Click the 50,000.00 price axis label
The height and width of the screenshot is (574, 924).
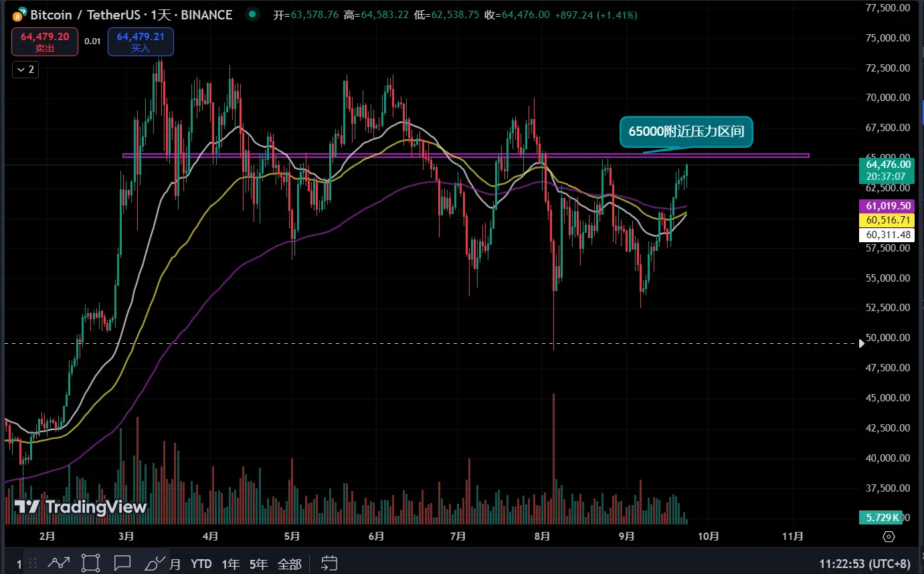pyautogui.click(x=887, y=338)
